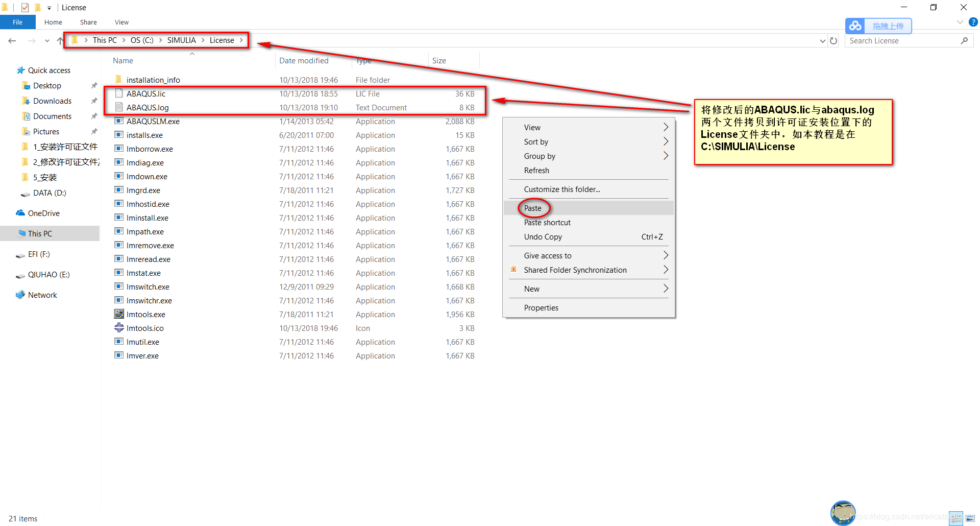Select the lmgrd.exe file icon
Screen dimensions: 980x526
[119, 190]
